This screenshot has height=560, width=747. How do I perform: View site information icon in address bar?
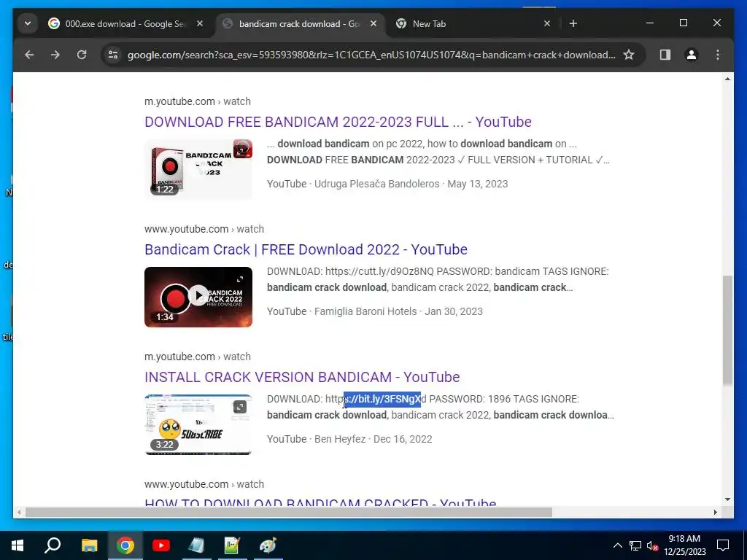(113, 55)
